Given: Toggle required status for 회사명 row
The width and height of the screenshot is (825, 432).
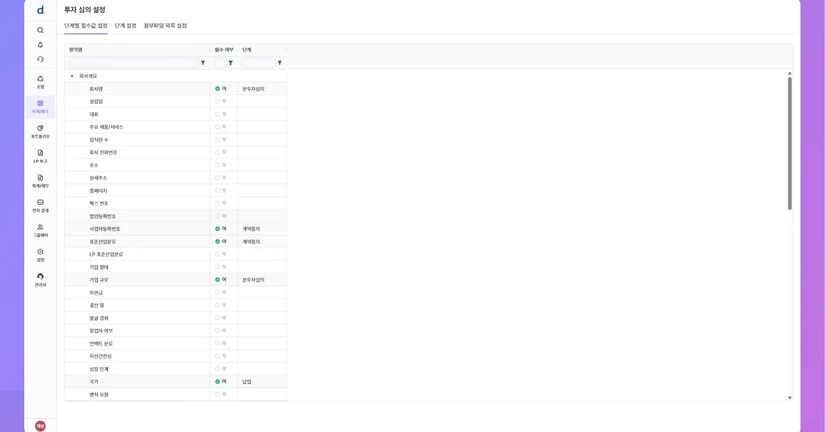Looking at the screenshot, I should (x=217, y=89).
